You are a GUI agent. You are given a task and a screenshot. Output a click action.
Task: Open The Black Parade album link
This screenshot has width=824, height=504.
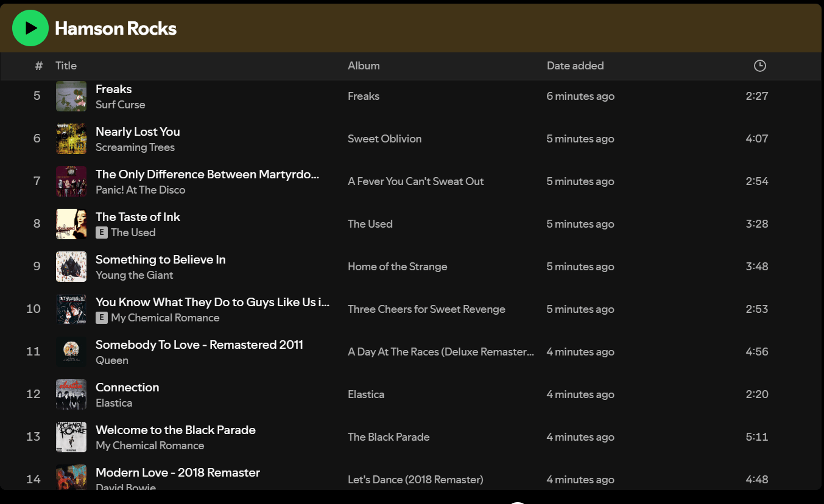(x=389, y=437)
